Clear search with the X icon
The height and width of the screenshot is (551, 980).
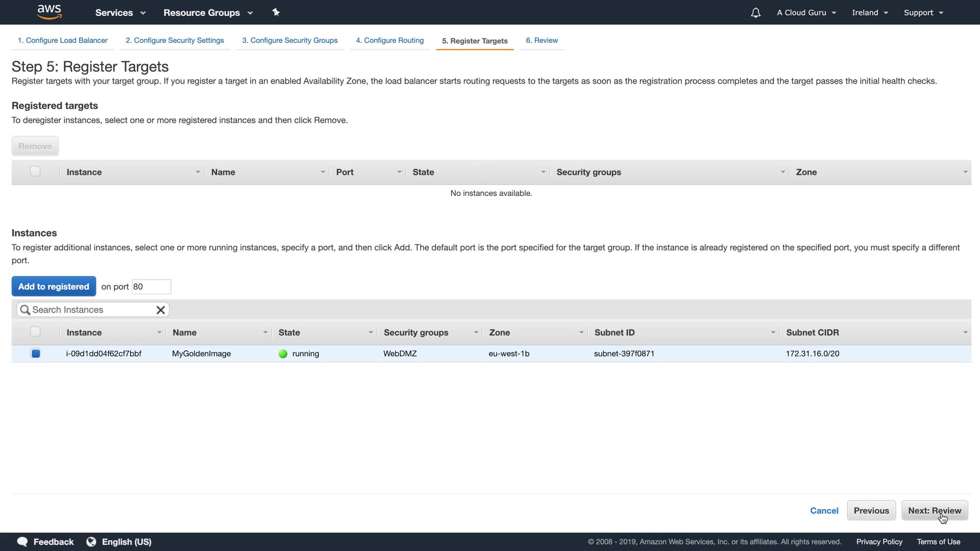click(x=160, y=310)
